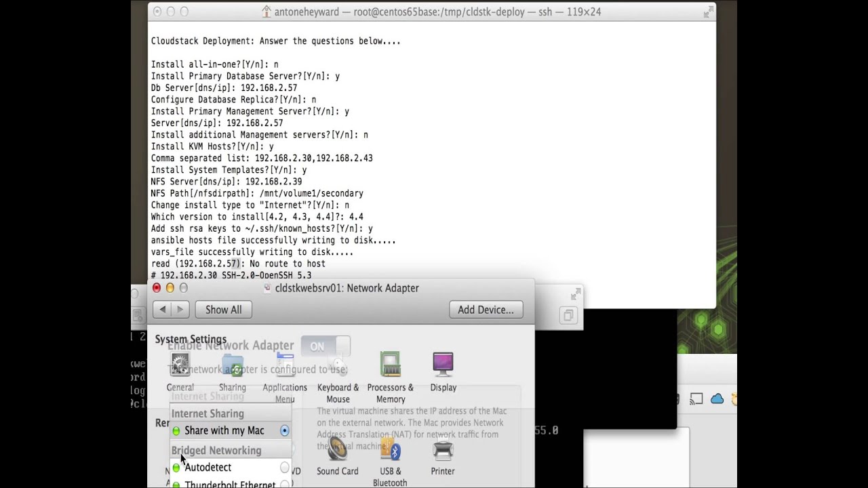Click the 'No route to host' error line

(238, 264)
